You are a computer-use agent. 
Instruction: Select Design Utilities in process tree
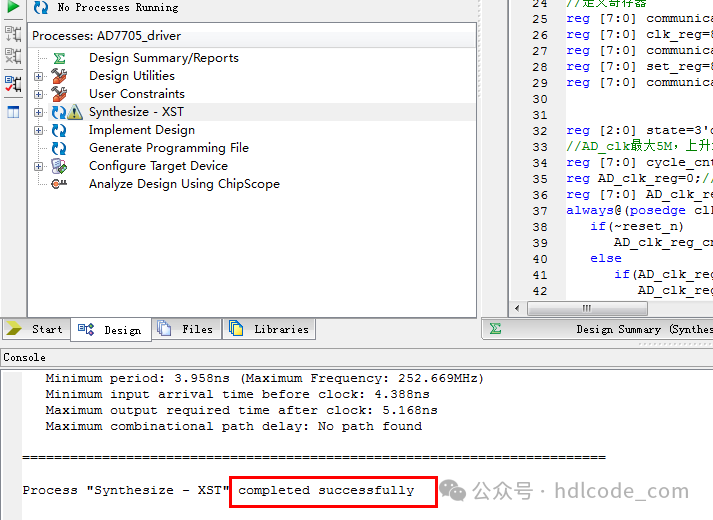[132, 76]
